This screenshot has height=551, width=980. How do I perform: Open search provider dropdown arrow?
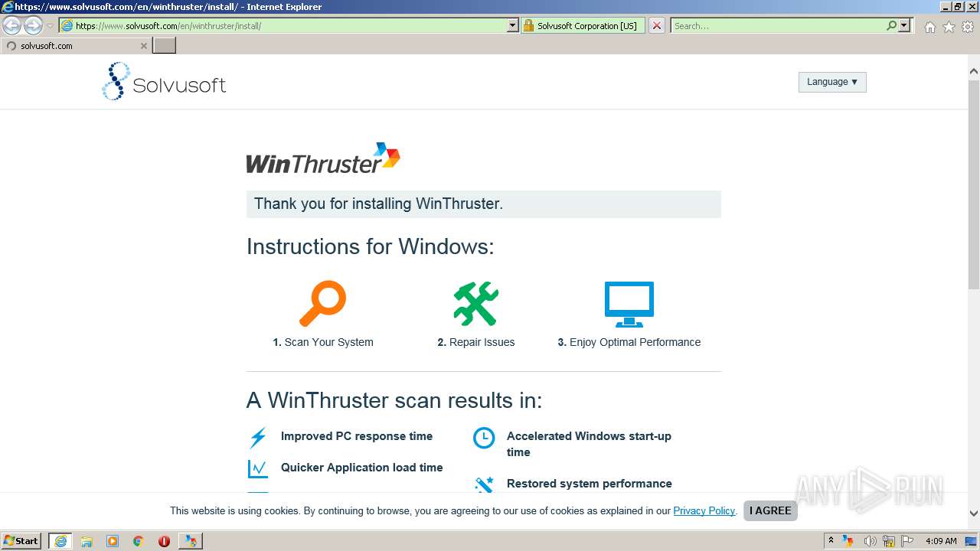[x=904, y=25]
